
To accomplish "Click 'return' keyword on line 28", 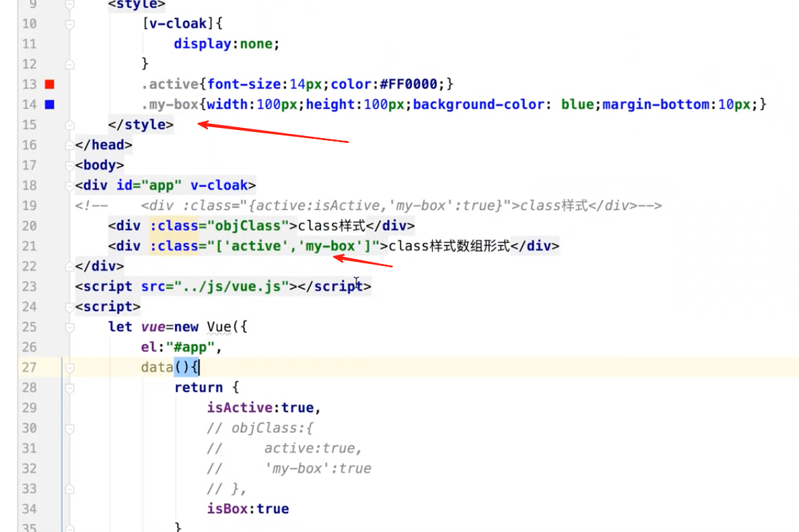I will point(199,388).
